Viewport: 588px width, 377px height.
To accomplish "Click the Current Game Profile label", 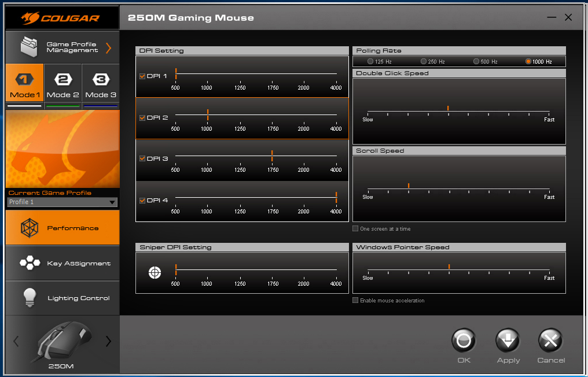I will [50, 193].
